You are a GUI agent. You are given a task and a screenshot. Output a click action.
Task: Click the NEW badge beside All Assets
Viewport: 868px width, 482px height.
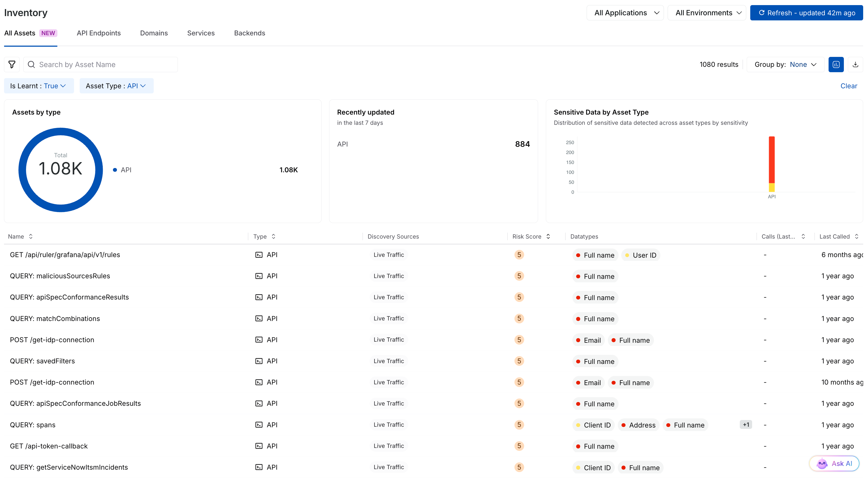click(48, 33)
